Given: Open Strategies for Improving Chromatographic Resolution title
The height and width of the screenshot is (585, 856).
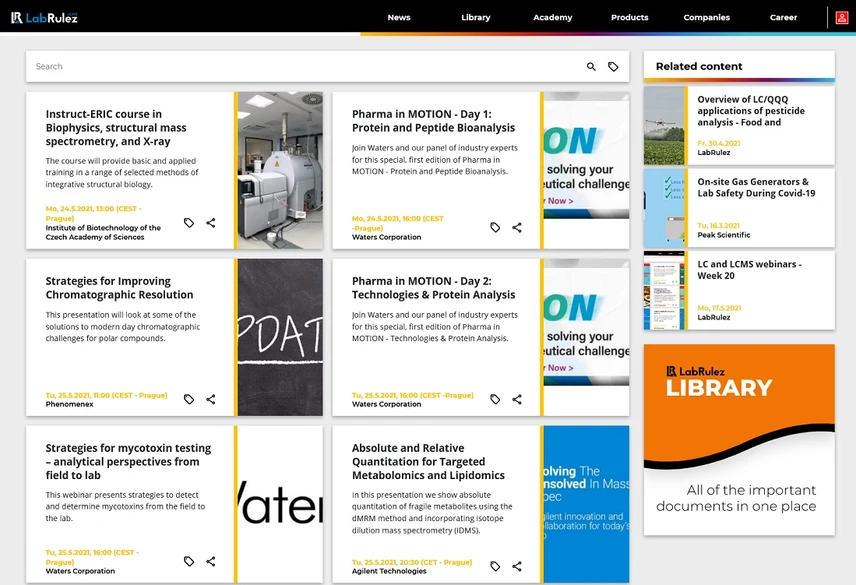Looking at the screenshot, I should [x=120, y=288].
